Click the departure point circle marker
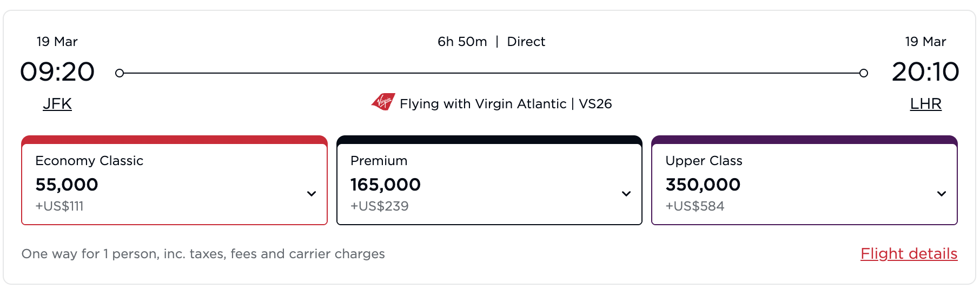This screenshot has height=288, width=980. [x=120, y=73]
